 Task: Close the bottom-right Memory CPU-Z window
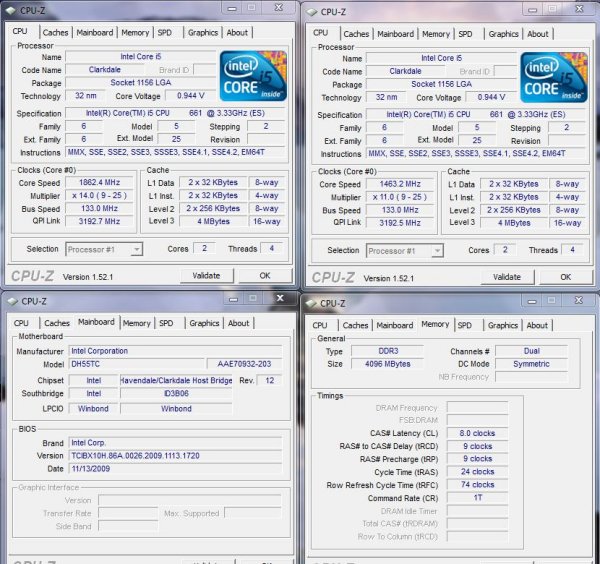pyautogui.click(x=579, y=300)
